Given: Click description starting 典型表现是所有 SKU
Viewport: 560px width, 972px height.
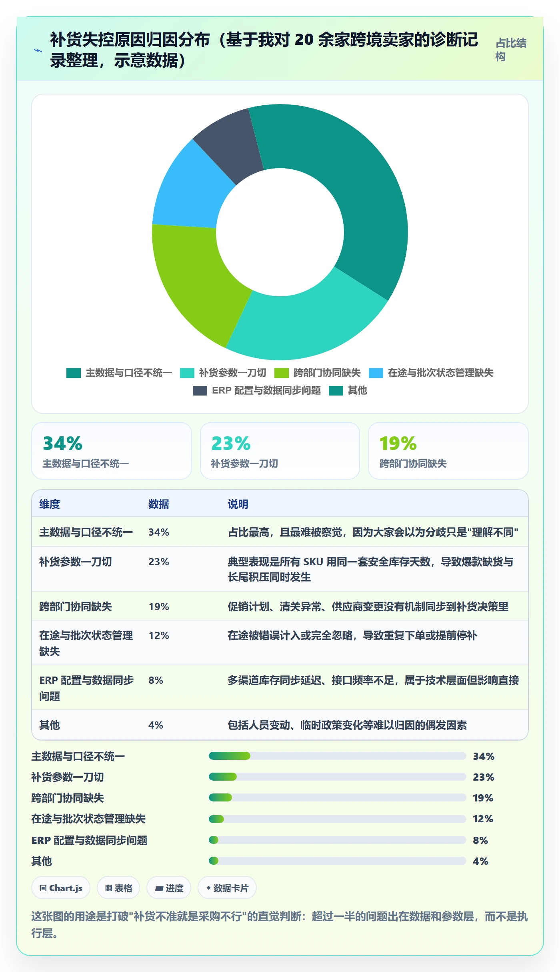Looking at the screenshot, I should [370, 569].
